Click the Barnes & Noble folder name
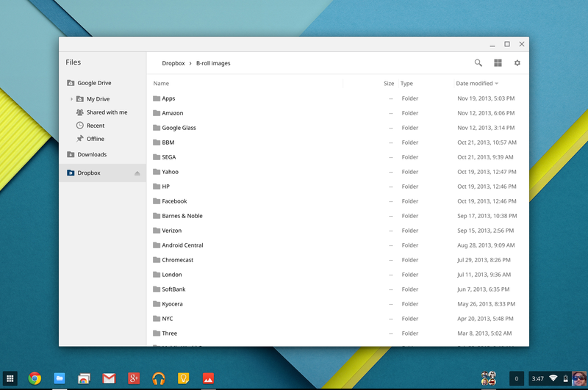This screenshot has width=588, height=390. tap(182, 216)
